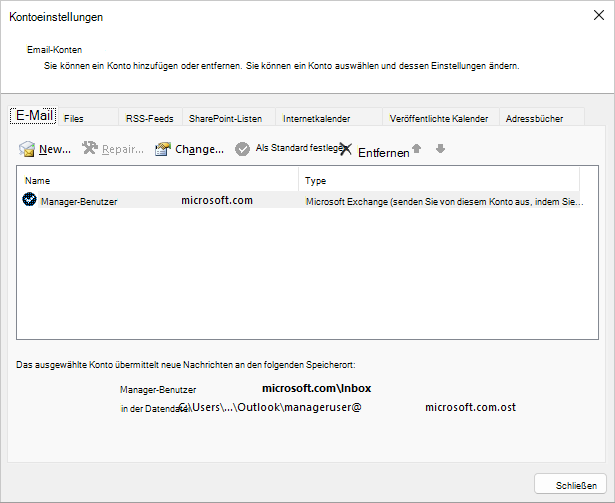Select the E-Mail tab
The image size is (615, 503).
(x=34, y=116)
